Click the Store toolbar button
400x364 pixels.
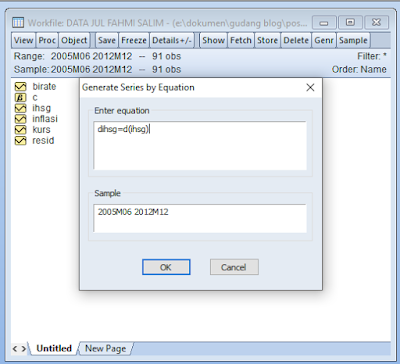click(x=268, y=40)
